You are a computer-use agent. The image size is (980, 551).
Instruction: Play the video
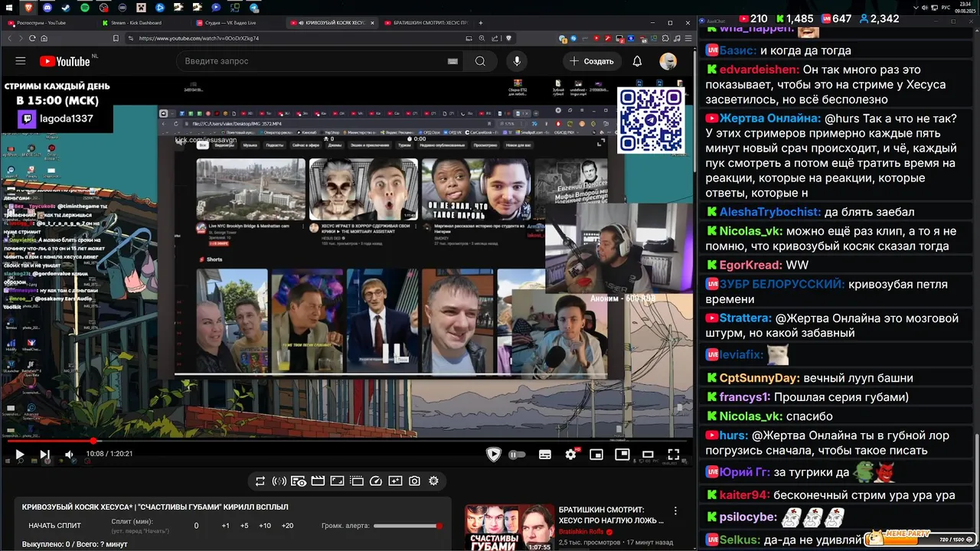[x=20, y=455]
